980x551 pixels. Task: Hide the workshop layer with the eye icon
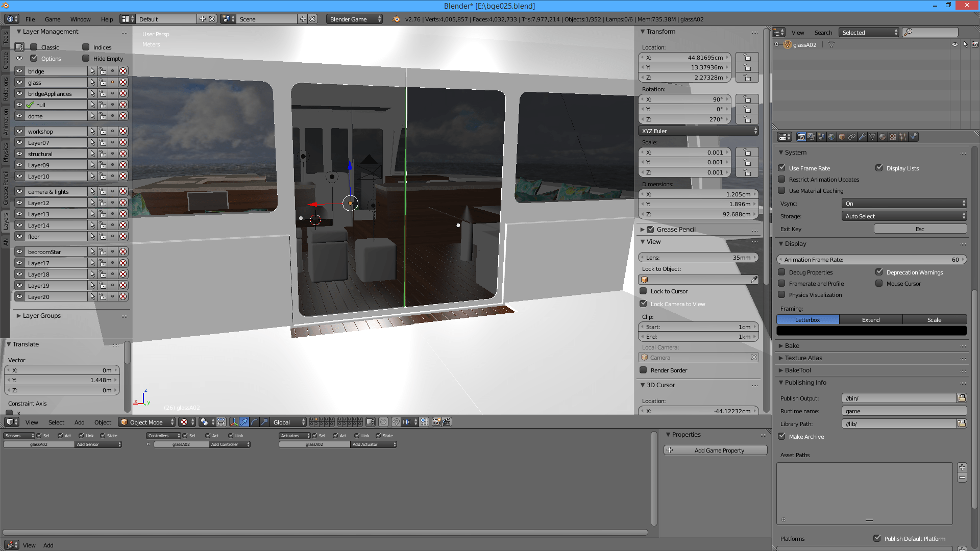[19, 131]
